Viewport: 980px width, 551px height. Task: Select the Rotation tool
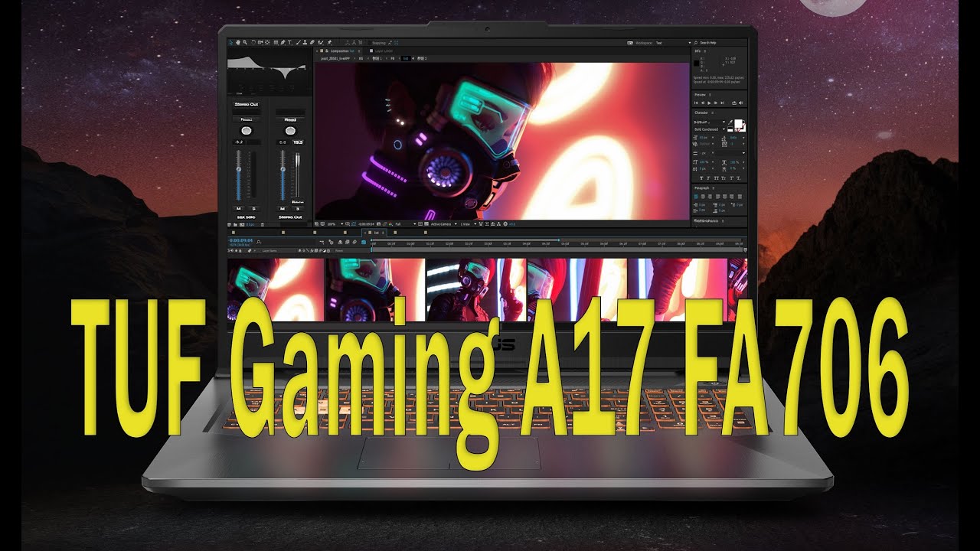click(x=253, y=43)
